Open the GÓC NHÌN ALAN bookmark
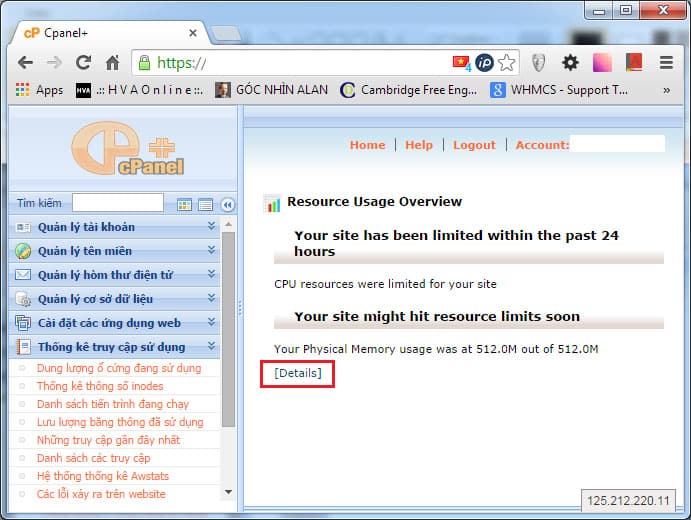This screenshot has height=520, width=691. [x=271, y=90]
